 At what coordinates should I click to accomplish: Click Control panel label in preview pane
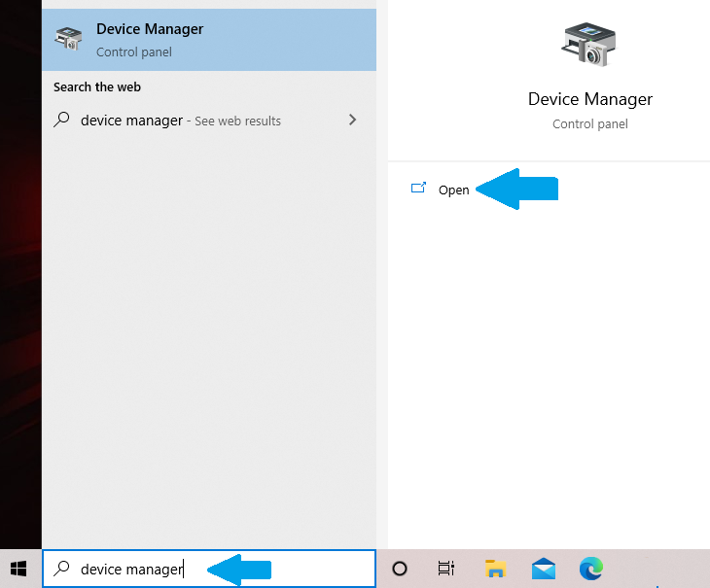click(x=590, y=124)
